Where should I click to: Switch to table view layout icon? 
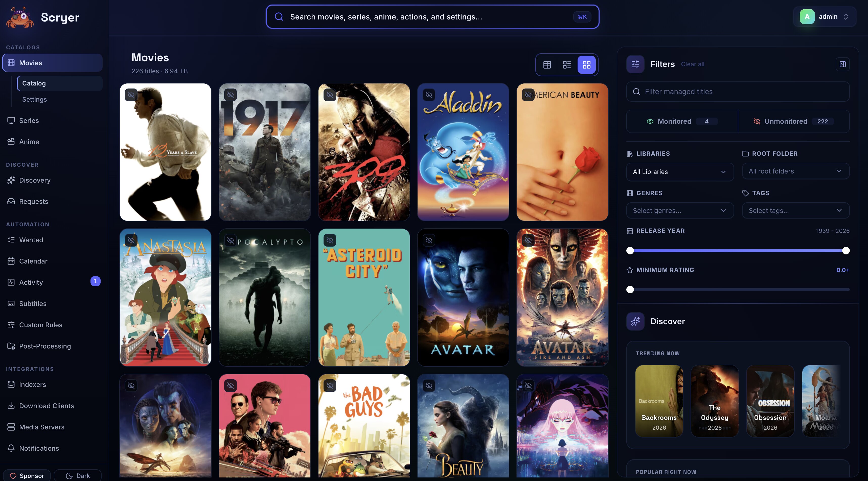coord(547,64)
